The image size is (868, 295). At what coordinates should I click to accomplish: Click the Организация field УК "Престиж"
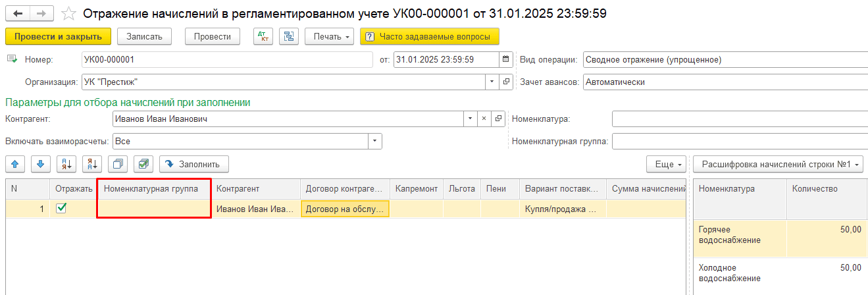[284, 82]
